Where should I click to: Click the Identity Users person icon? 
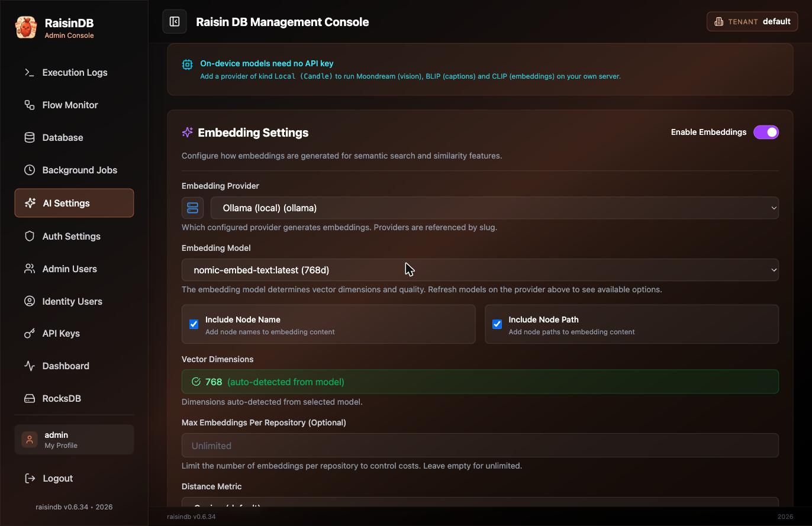click(x=29, y=301)
